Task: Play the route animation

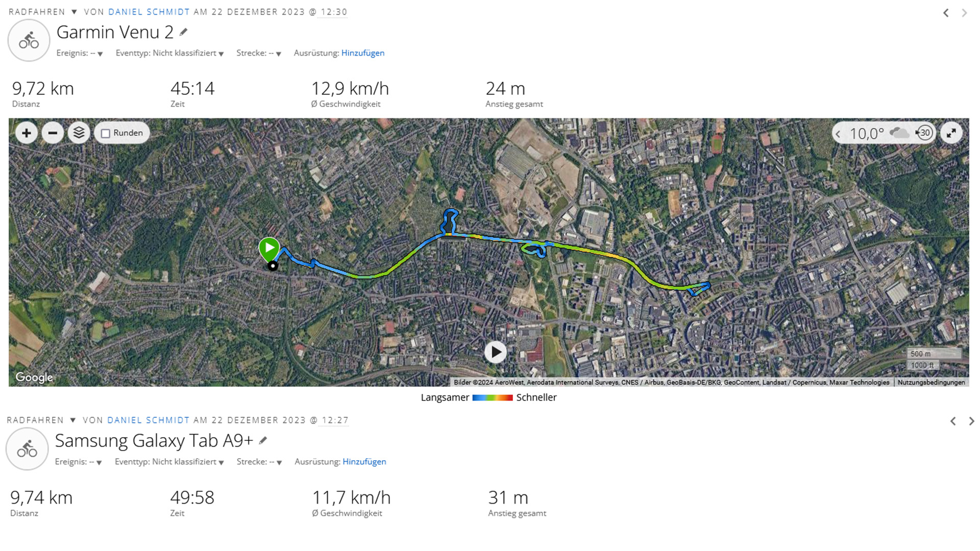Action: tap(495, 352)
